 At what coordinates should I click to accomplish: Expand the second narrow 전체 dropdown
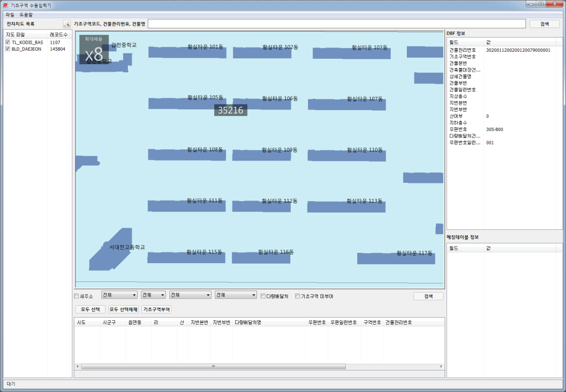(x=153, y=295)
